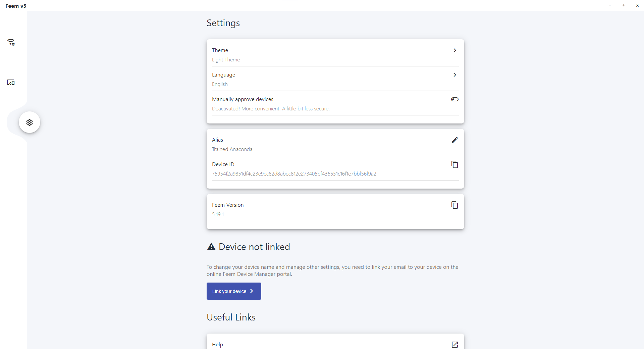Copy the Feem Version with copy icon

[x=454, y=205]
